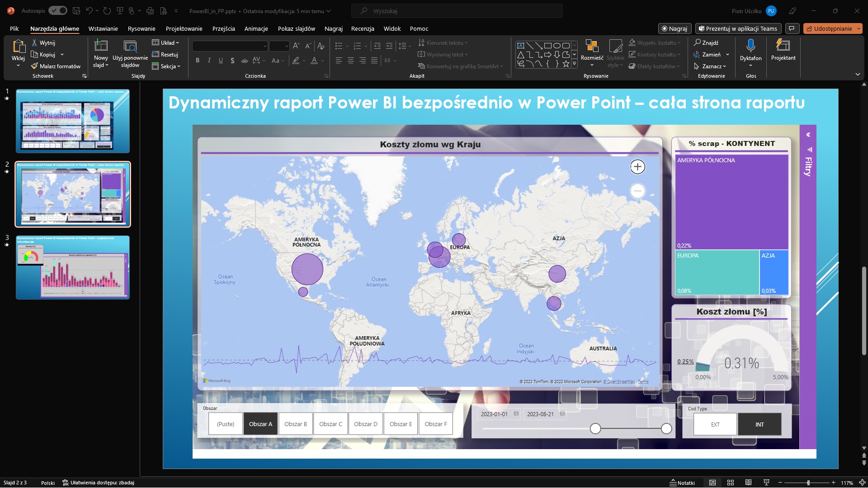This screenshot has width=868, height=488.
Task: Select Obszar D slicer button
Action: [x=365, y=424]
